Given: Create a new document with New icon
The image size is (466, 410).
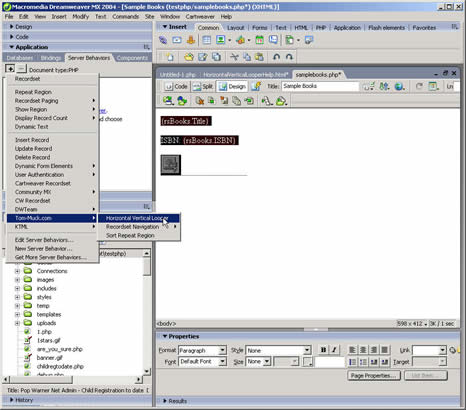Looking at the screenshot, I should (170, 57).
